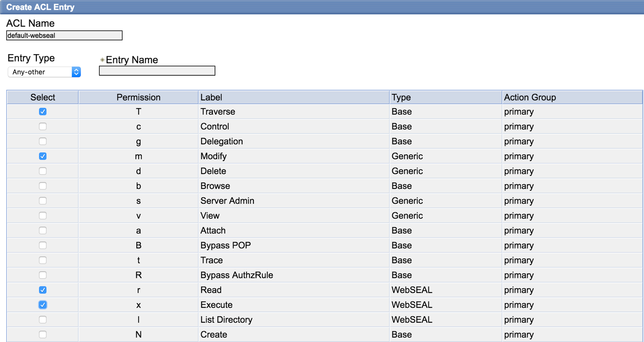Viewport: 644px width, 342px height.
Task: Open the Entry Type dropdown
Action: [x=44, y=72]
